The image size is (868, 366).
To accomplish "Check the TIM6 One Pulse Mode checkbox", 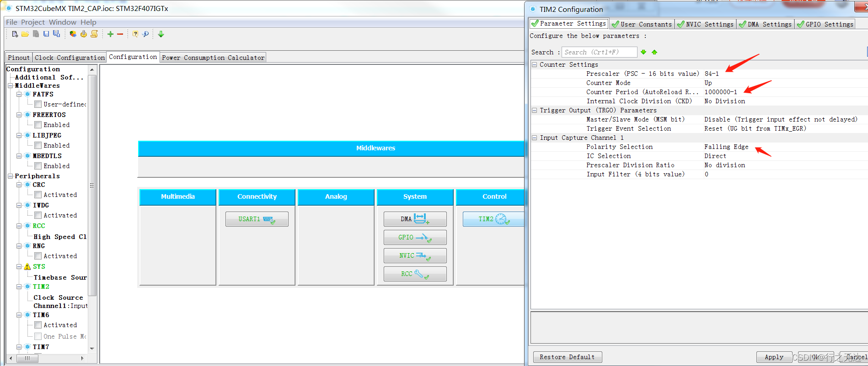I will click(38, 336).
